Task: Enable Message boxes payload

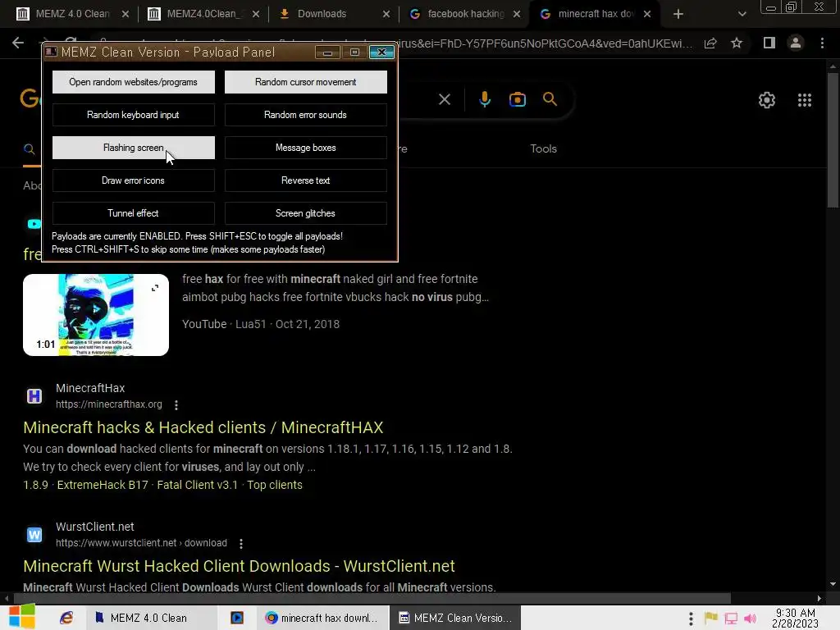Action: coord(305,148)
